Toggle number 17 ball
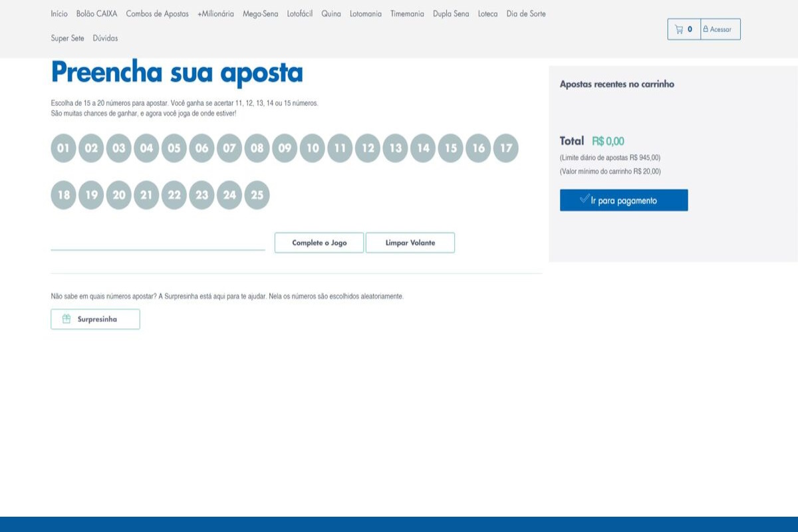 pos(506,148)
